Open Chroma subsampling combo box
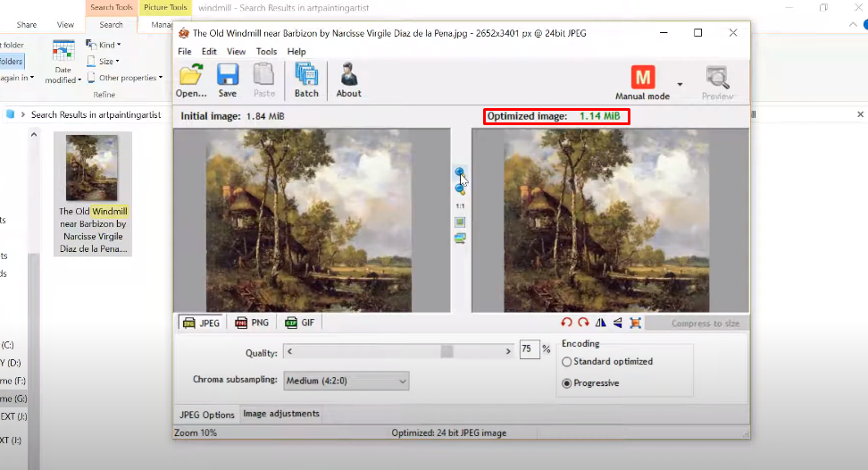 (x=346, y=381)
